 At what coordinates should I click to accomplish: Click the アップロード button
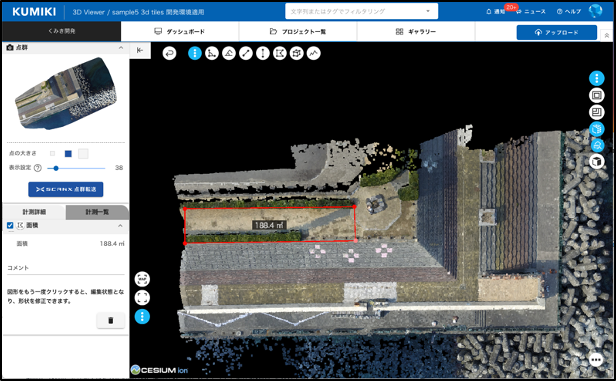click(557, 32)
